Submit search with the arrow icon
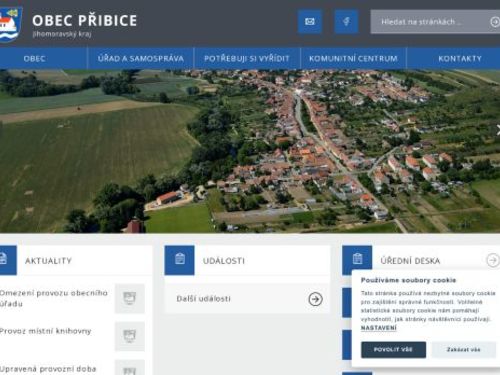 (x=495, y=22)
